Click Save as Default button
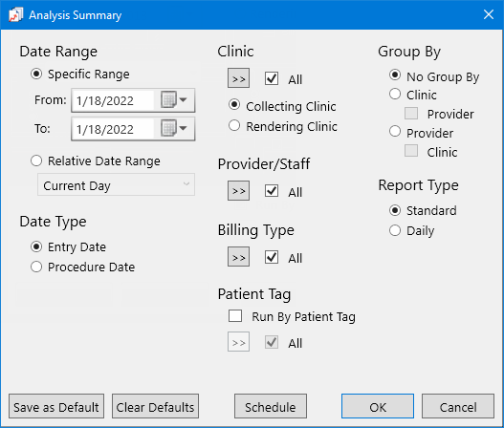 point(56,406)
